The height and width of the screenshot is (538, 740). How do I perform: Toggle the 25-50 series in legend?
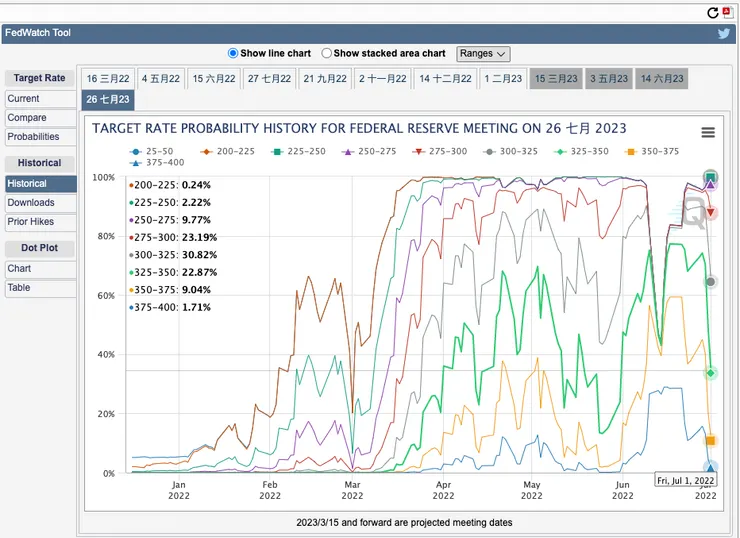151,151
